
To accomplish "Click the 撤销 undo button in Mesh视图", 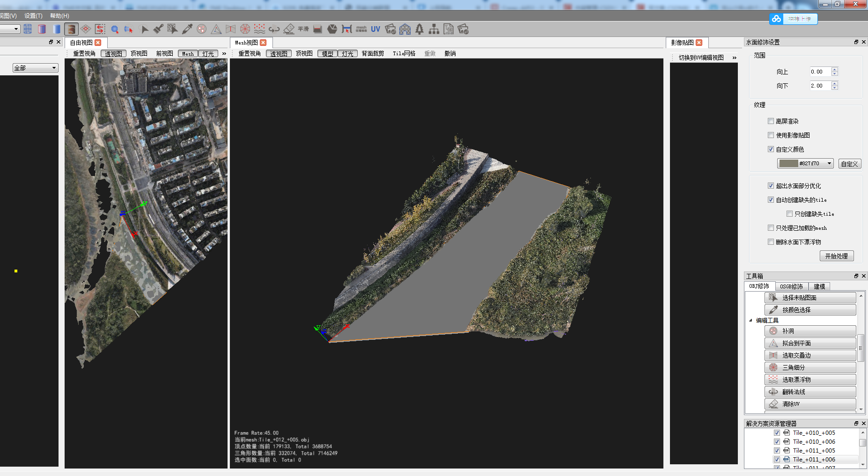I will click(x=449, y=53).
